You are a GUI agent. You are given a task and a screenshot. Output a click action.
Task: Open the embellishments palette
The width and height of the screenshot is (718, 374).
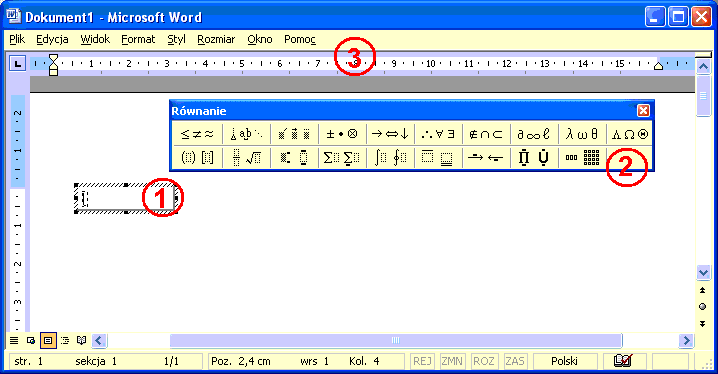point(294,134)
